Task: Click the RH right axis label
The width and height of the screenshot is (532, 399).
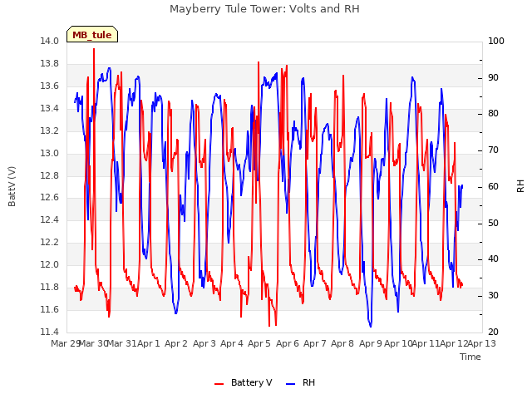Action: pos(520,186)
